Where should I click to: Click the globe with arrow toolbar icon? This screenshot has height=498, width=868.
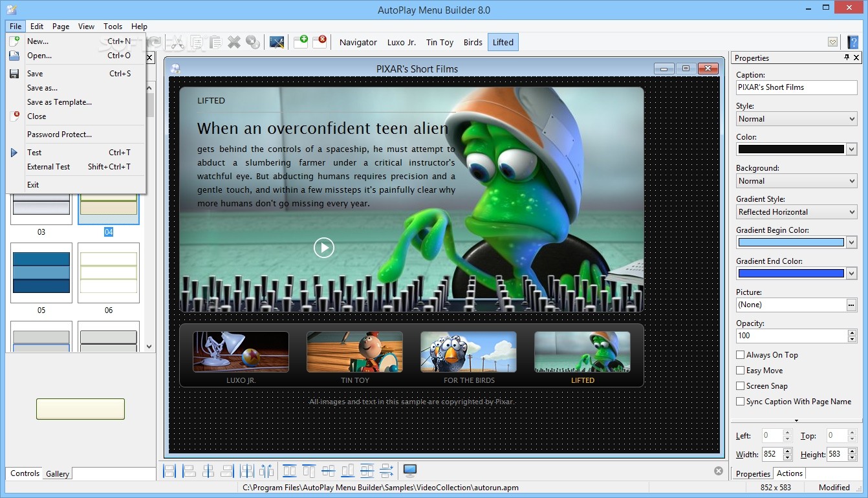[x=253, y=42]
